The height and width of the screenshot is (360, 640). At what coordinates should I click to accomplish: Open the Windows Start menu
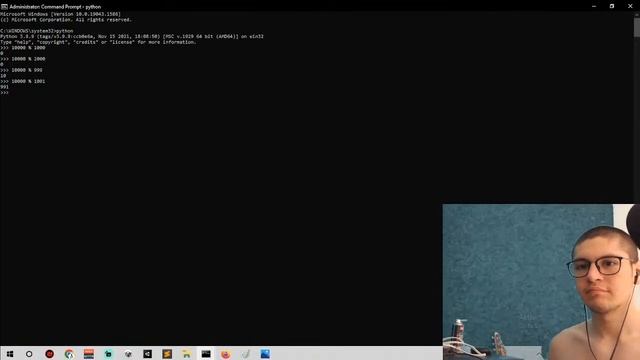click(x=9, y=354)
